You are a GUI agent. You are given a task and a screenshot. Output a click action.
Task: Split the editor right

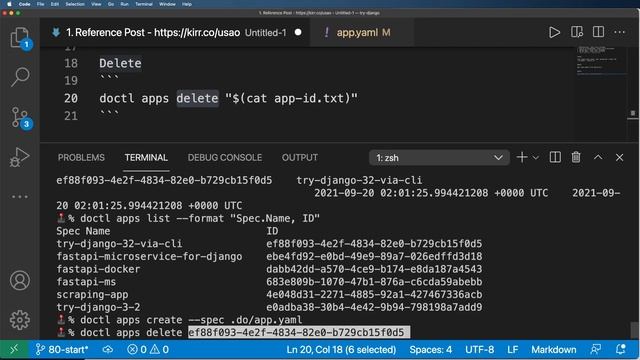(598, 32)
